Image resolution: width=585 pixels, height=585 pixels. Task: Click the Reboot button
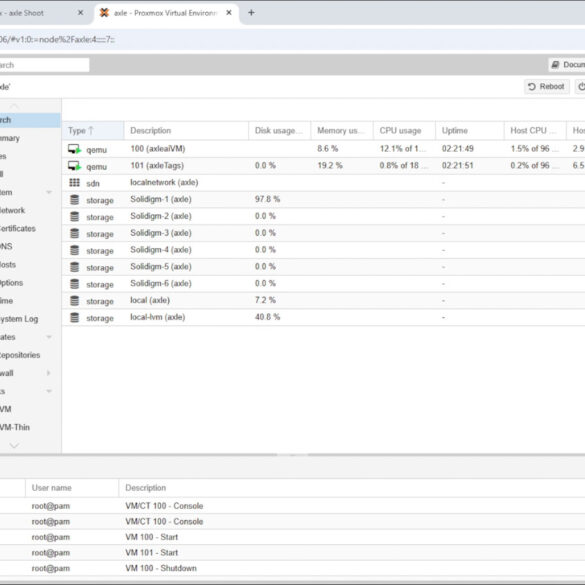pyautogui.click(x=547, y=87)
